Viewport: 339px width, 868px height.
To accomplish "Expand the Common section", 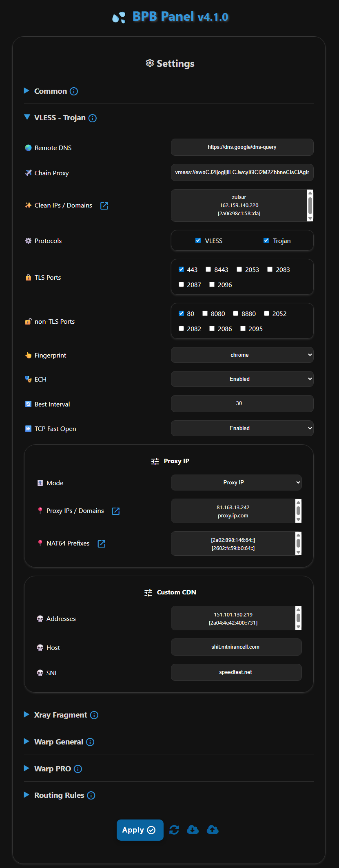I will point(27,91).
